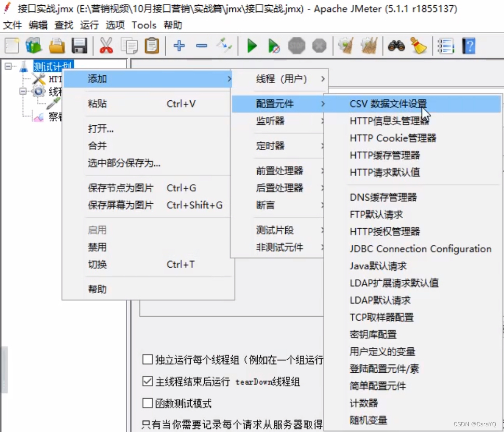Screen dimensions: 504x432
Task: Click the Cut scissors icon
Action: (x=106, y=46)
